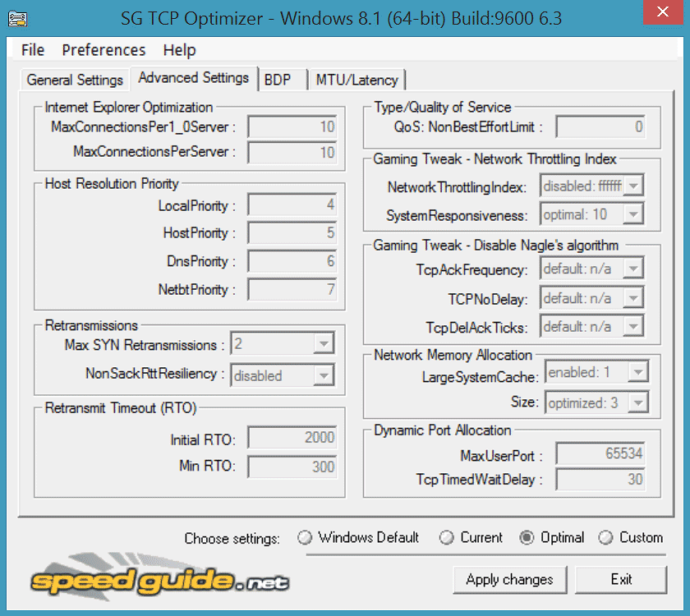690x616 pixels.
Task: Click the "HostPriority :" label
Action: coord(200,232)
